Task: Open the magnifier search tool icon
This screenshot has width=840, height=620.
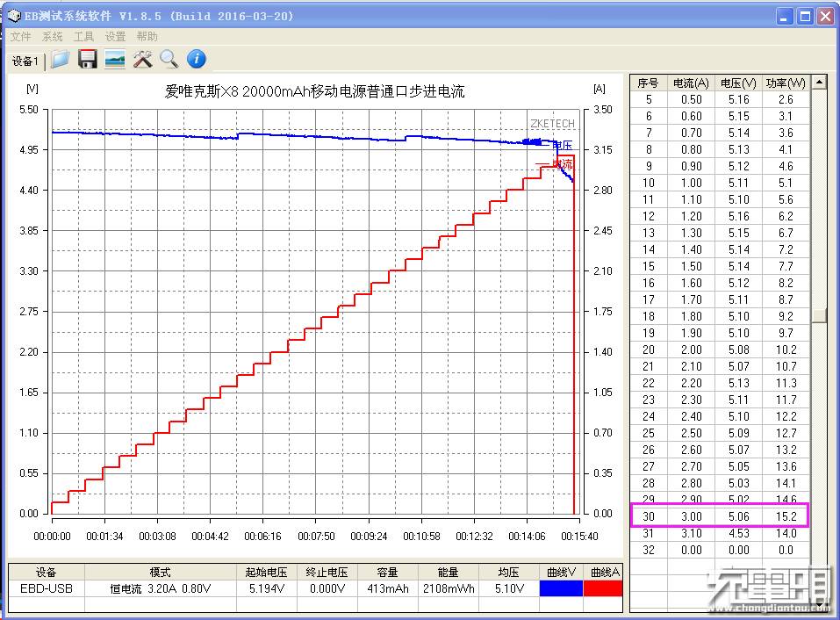Action: (169, 59)
